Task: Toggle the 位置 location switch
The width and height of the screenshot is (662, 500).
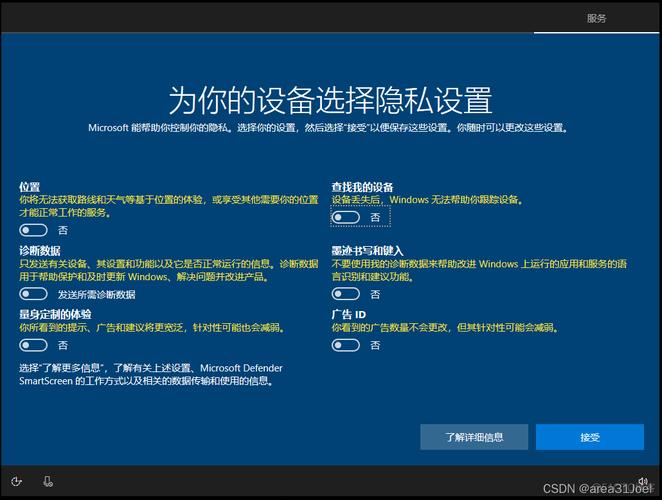Action: (x=33, y=230)
